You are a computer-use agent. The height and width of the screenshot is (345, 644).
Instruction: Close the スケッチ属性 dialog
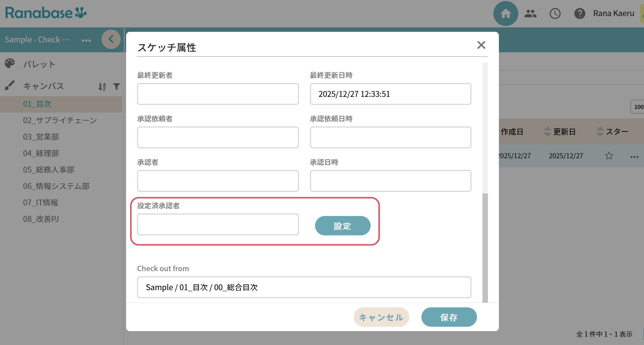(x=481, y=45)
